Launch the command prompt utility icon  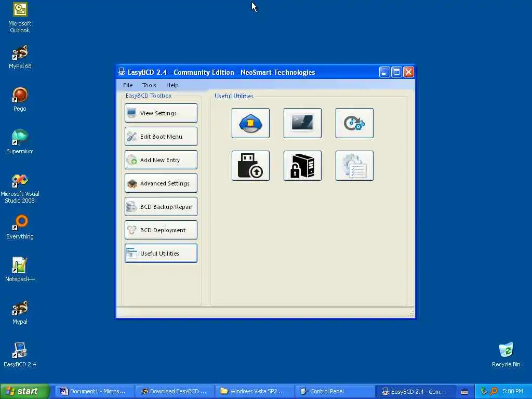coord(302,123)
